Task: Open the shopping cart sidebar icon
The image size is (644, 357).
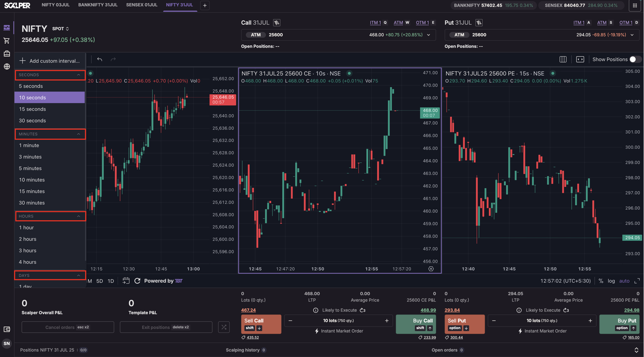Action: click(x=6, y=41)
